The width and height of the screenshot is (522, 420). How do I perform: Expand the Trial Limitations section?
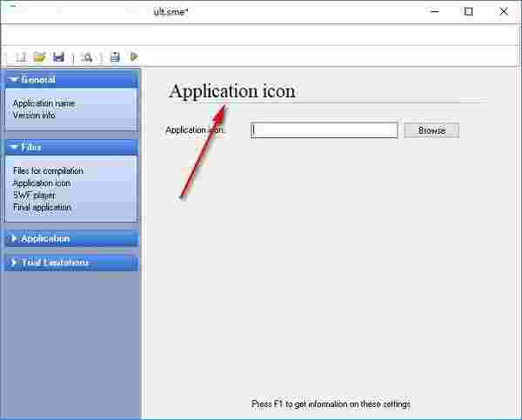coord(71,263)
